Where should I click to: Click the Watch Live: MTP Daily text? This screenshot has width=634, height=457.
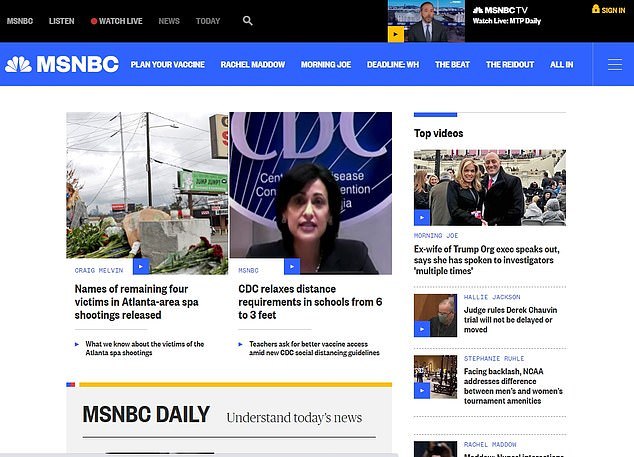tap(507, 21)
